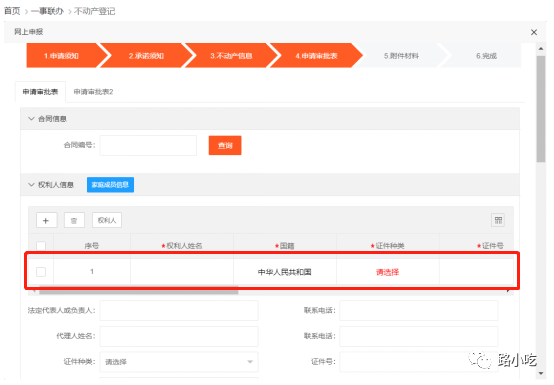Screen dimensions: 554x385
Task: Go to step 5.附件材料
Action: [401, 56]
